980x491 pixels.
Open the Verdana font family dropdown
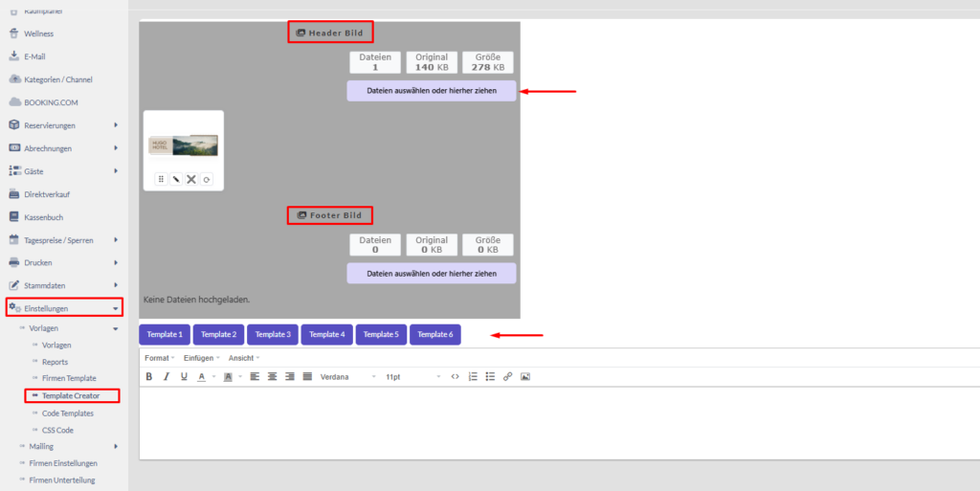coord(347,377)
